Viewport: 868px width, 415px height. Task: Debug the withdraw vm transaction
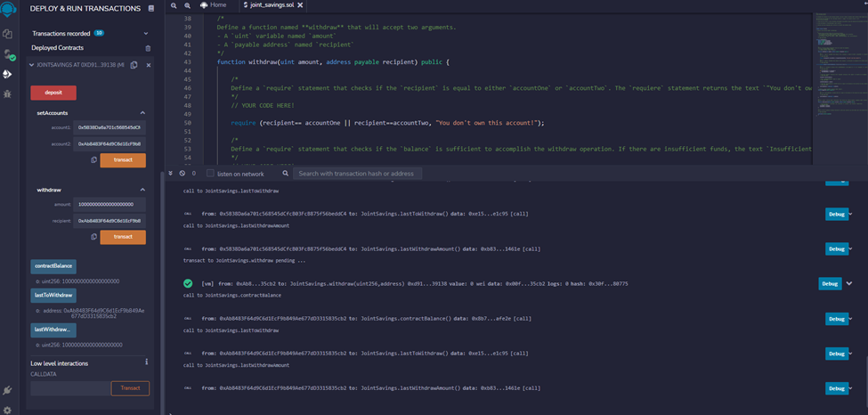(831, 284)
